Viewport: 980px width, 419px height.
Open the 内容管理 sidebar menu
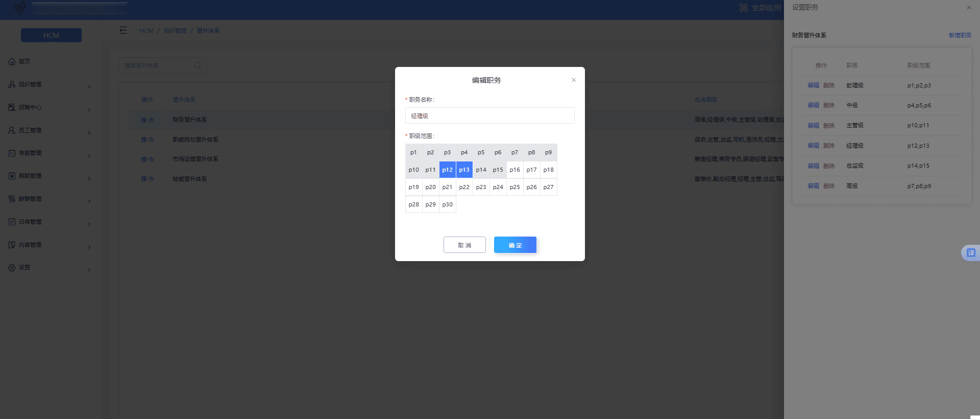pyautogui.click(x=31, y=245)
